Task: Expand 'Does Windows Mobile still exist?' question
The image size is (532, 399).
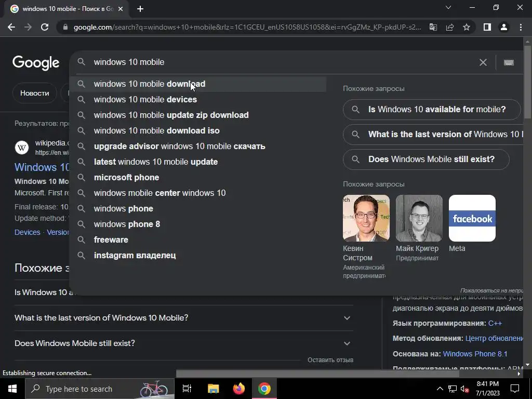Action: [x=184, y=343]
